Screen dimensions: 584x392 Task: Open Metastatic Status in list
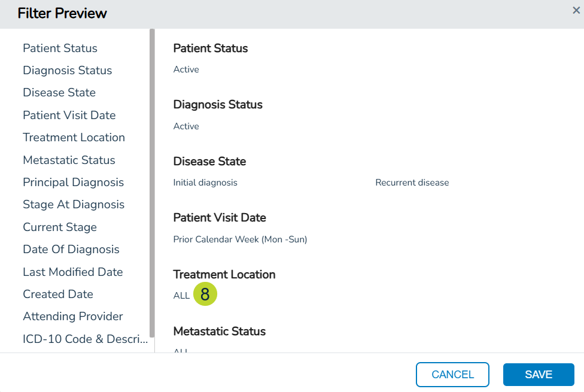pyautogui.click(x=69, y=160)
